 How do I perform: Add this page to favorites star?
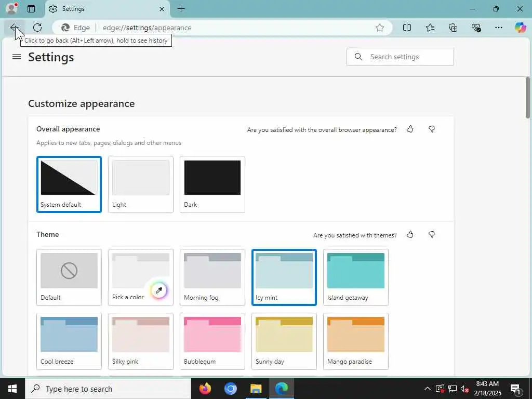click(380, 28)
